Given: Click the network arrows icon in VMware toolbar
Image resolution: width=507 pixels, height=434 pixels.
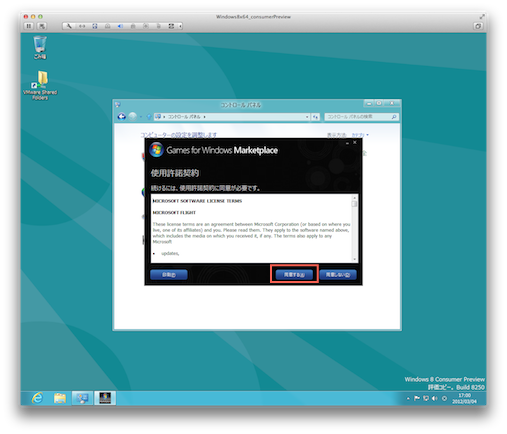Looking at the screenshot, I should 82,26.
